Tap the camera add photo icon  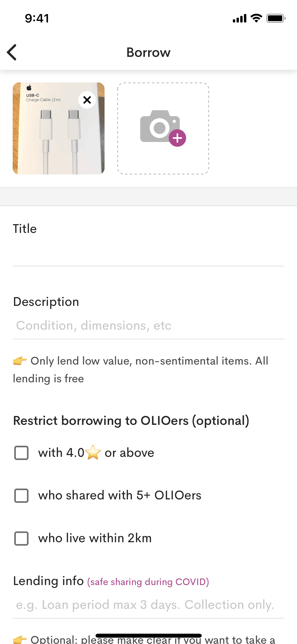(x=159, y=126)
